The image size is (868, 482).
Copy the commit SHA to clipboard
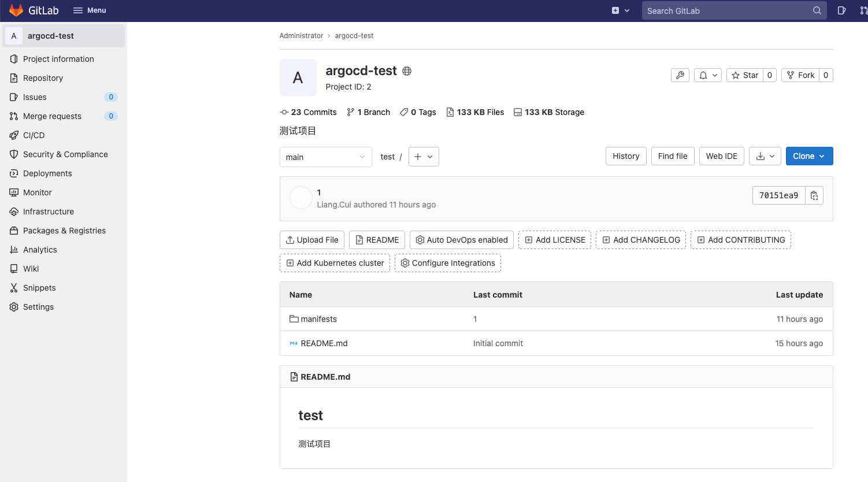pos(814,195)
